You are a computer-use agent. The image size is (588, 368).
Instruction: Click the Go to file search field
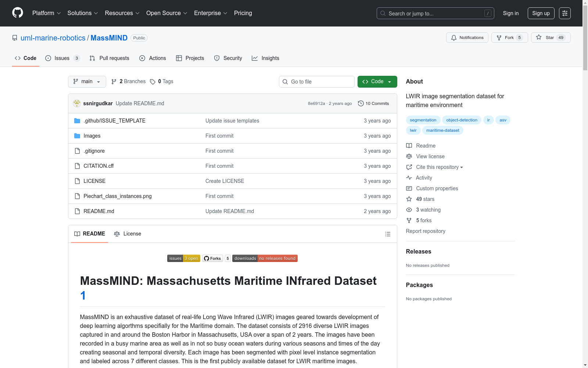[x=317, y=82]
